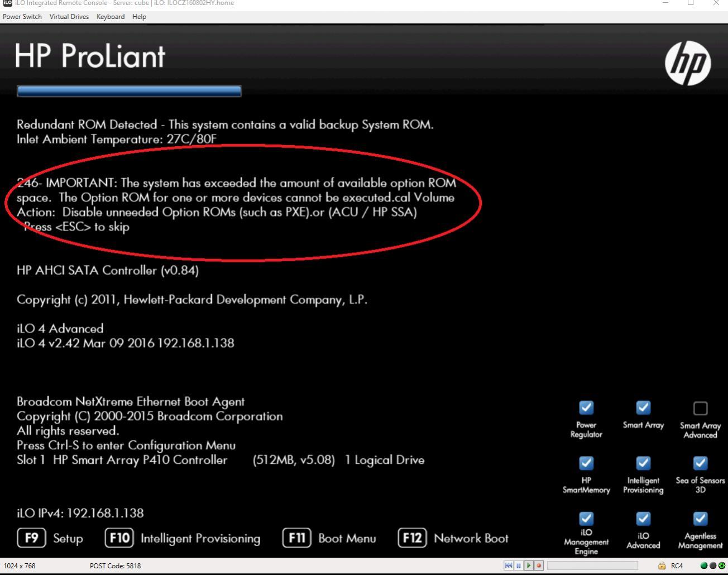Click the Intelligent Provisioning checkbox
Image resolution: width=728 pixels, height=575 pixels.
[643, 463]
